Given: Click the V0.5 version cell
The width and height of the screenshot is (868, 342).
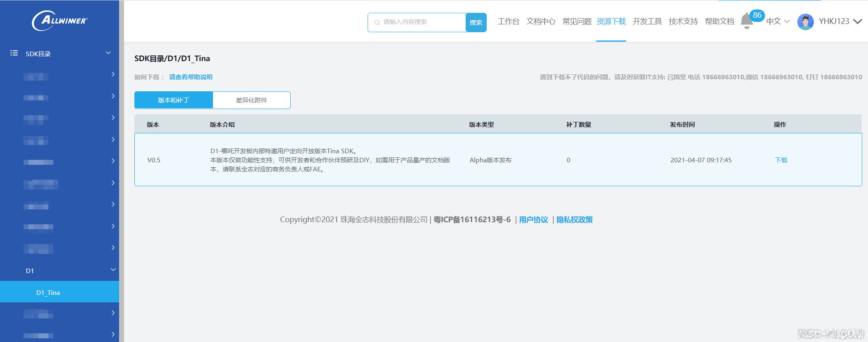Looking at the screenshot, I should [154, 160].
